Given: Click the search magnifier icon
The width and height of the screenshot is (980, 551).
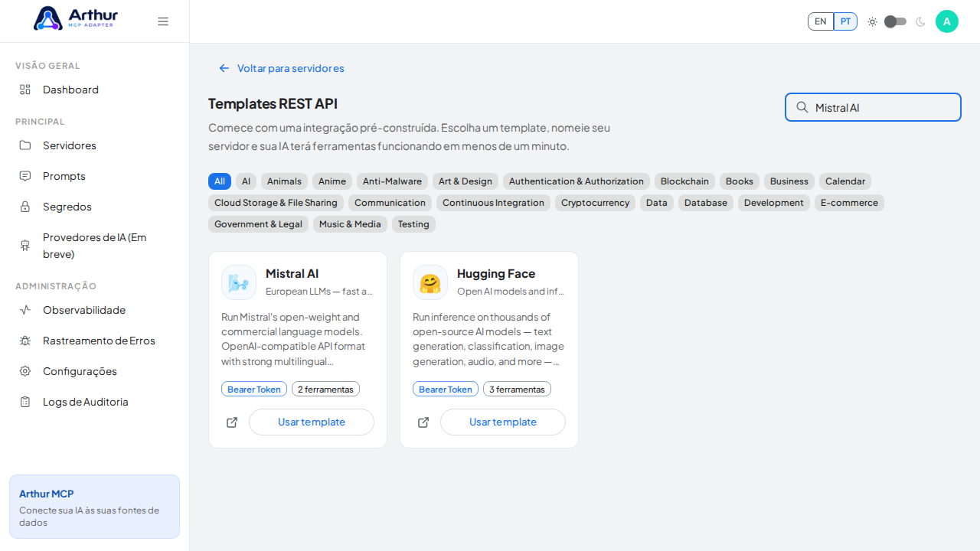Looking at the screenshot, I should click(x=802, y=107).
